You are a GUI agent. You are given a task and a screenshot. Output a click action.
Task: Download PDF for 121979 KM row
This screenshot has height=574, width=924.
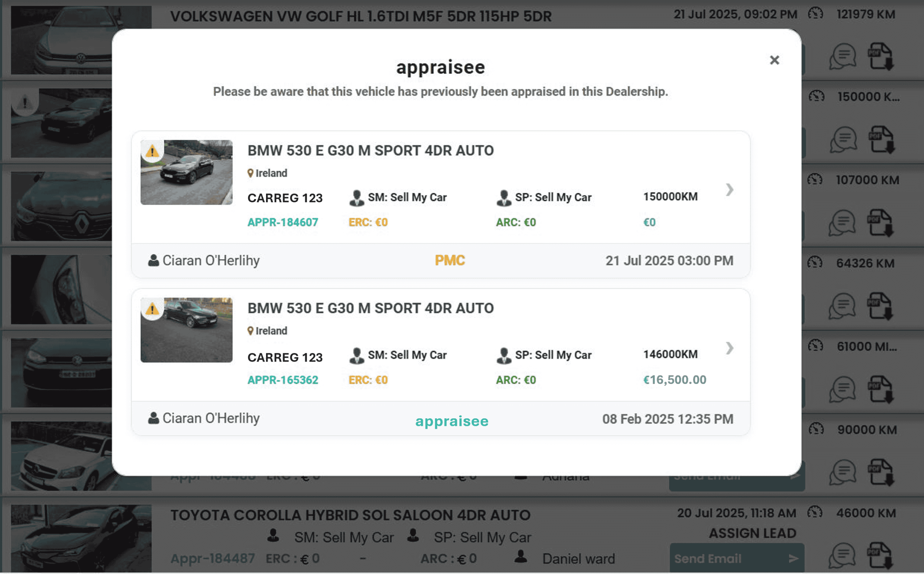tap(881, 57)
